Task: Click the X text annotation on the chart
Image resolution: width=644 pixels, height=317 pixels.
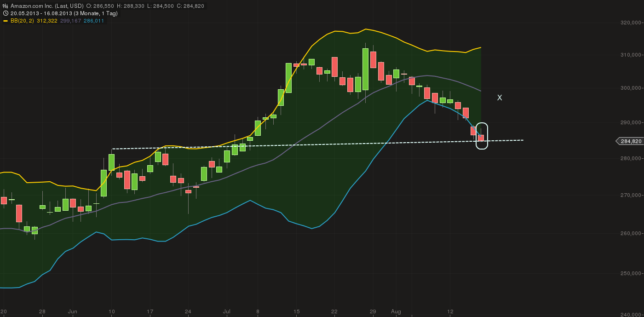Action: [x=500, y=98]
